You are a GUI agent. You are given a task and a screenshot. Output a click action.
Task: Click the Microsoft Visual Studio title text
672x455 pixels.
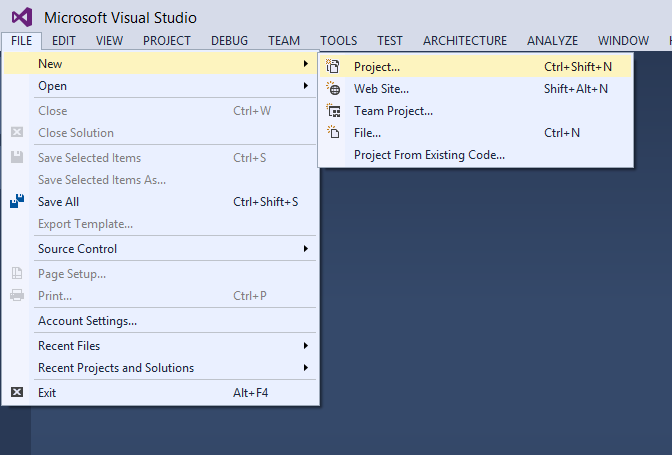coord(120,18)
